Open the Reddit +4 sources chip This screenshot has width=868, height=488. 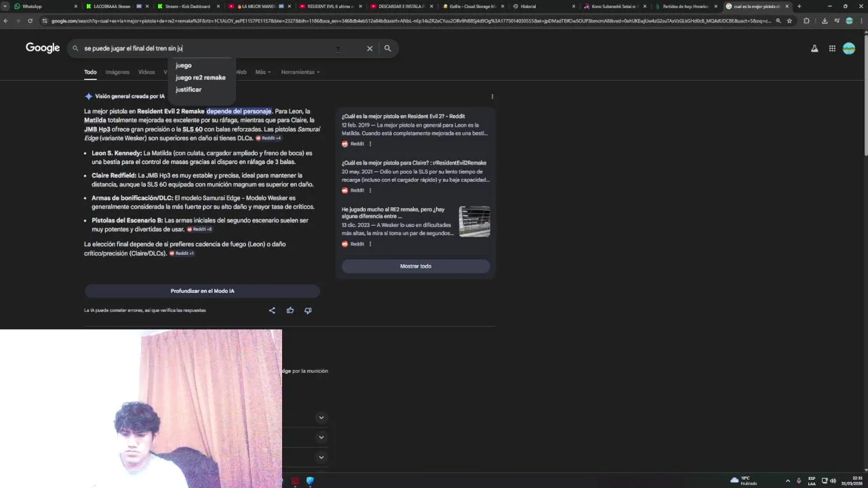coord(269,138)
